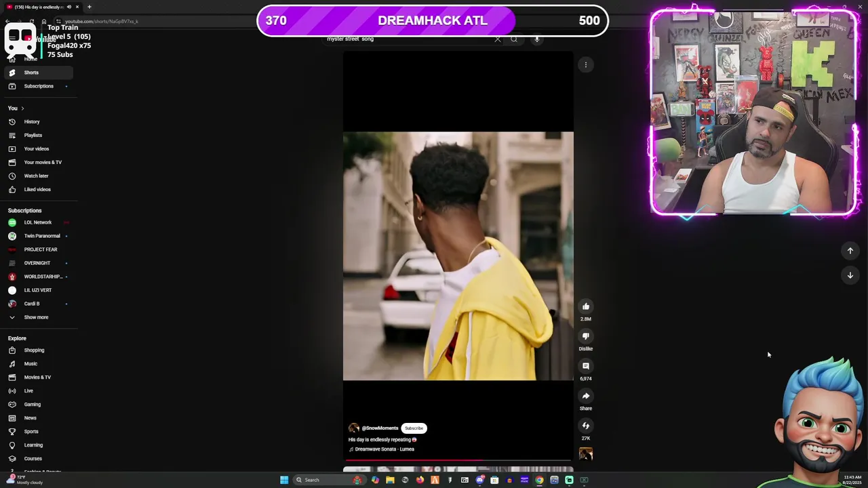Image resolution: width=868 pixels, height=488 pixels.
Task: Open Your videos in the sidebar
Action: coord(39,149)
